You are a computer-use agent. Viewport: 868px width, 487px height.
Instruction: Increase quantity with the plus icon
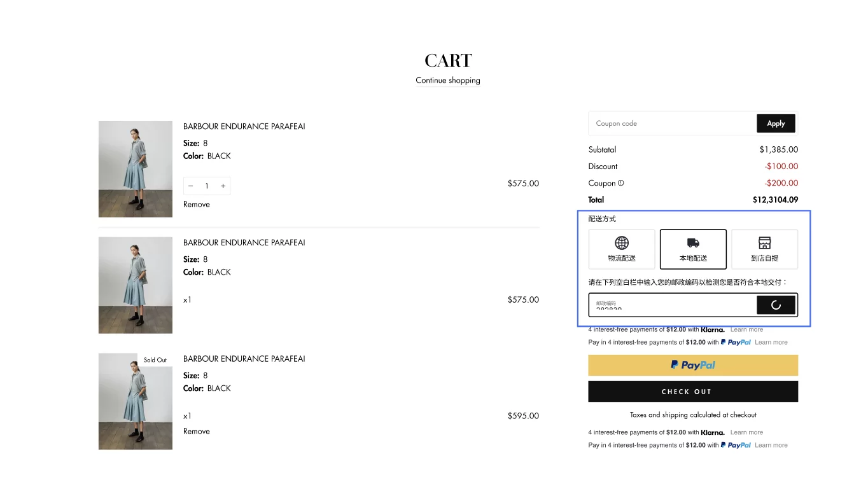pos(223,186)
